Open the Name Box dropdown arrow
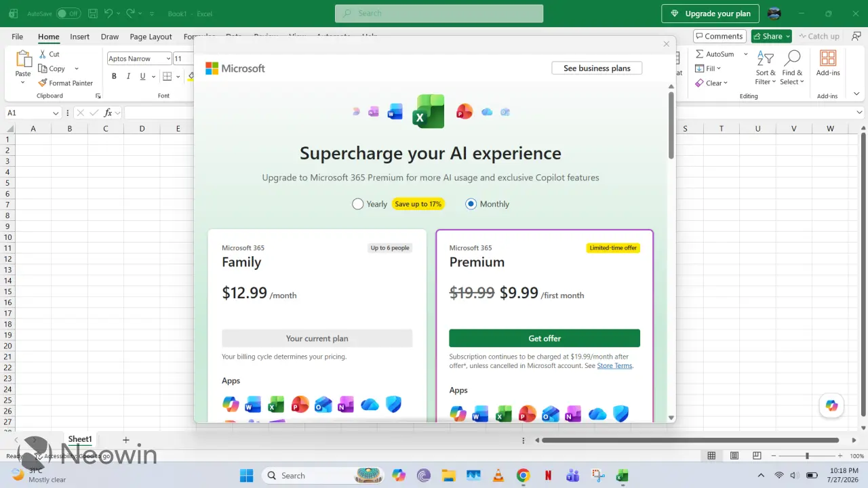This screenshot has width=868, height=488. (x=56, y=113)
